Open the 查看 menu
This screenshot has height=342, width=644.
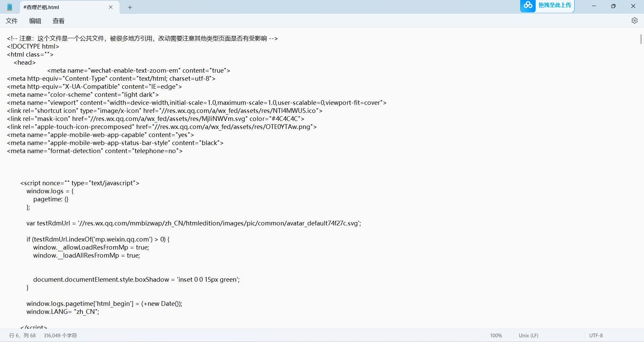[59, 21]
